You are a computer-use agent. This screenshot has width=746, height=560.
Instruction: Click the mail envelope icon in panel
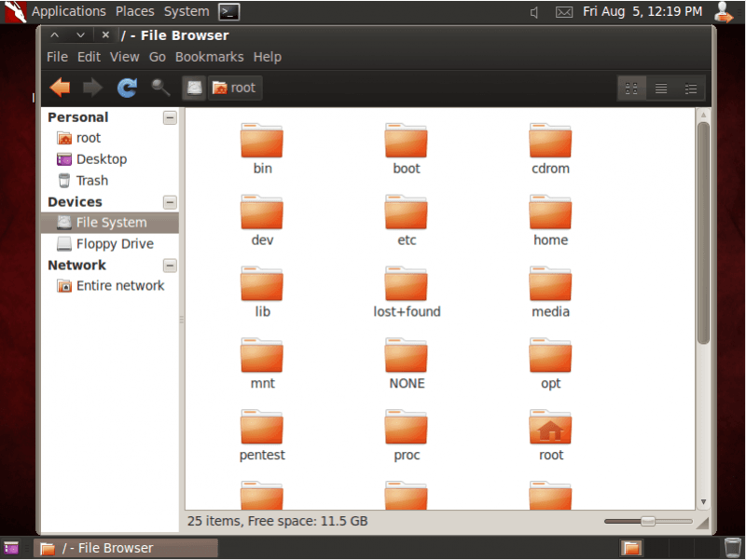pyautogui.click(x=564, y=12)
